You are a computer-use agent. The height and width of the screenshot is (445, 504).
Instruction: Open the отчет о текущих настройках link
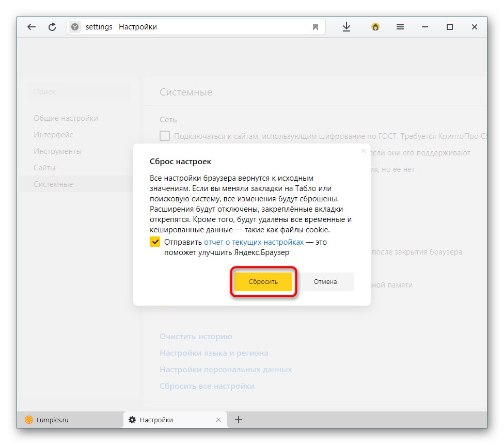click(254, 242)
